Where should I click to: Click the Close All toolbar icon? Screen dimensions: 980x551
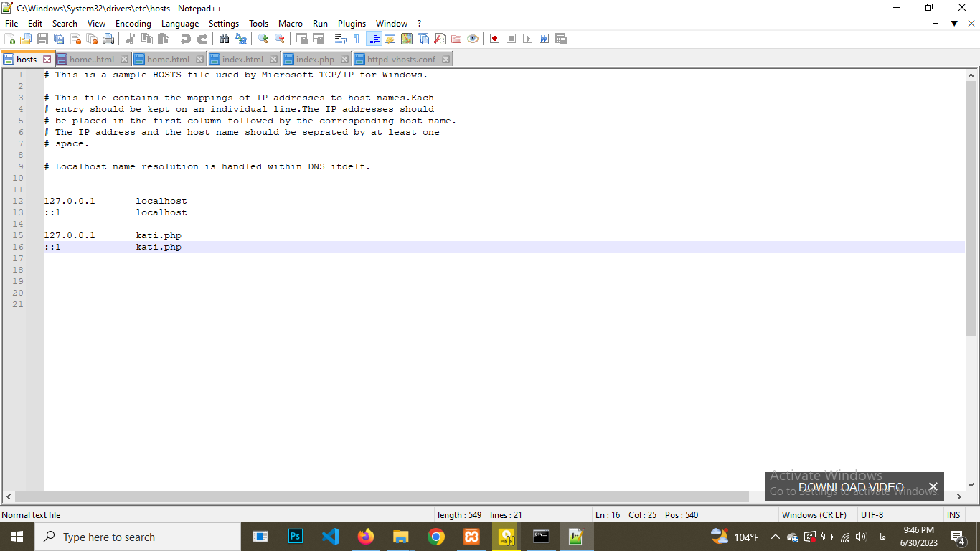92,39
